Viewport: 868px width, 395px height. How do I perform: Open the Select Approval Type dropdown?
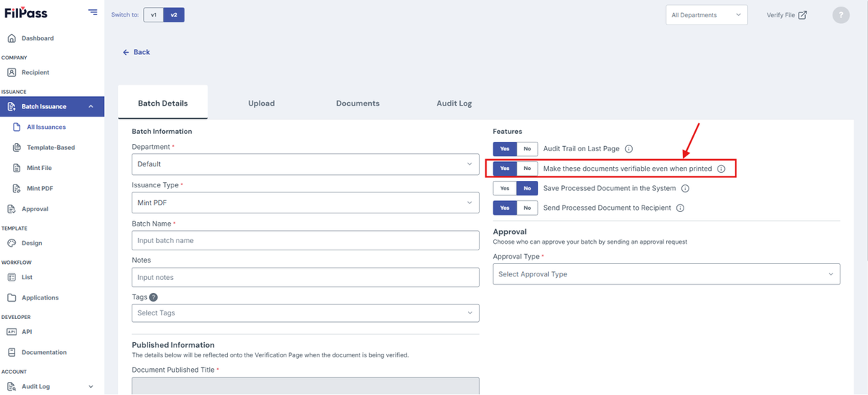pyautogui.click(x=666, y=274)
